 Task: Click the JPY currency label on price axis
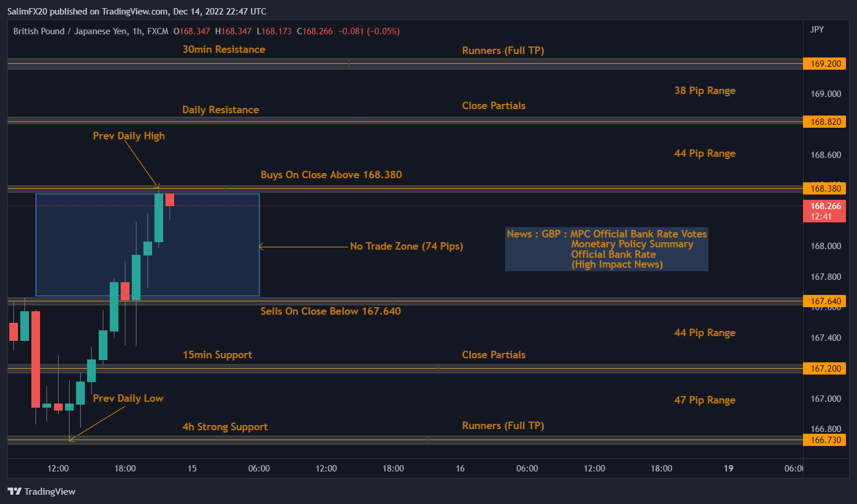817,30
